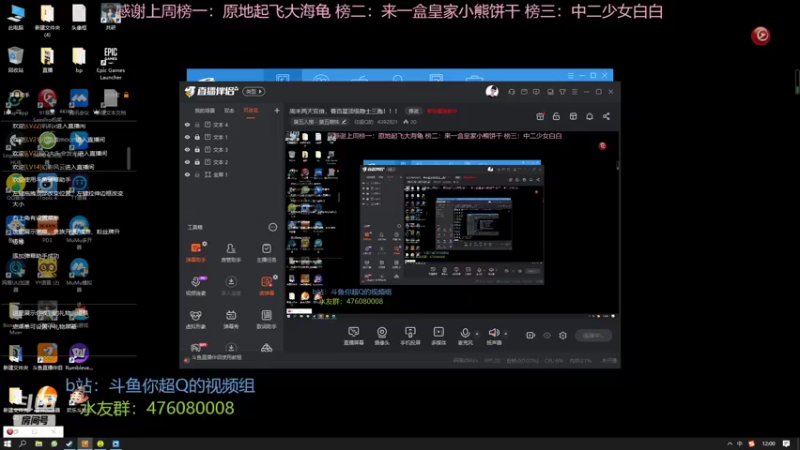Viewport: 800px width, 450px height.
Task: Toggle visibility of the 文本 4 source
Action: (187, 124)
